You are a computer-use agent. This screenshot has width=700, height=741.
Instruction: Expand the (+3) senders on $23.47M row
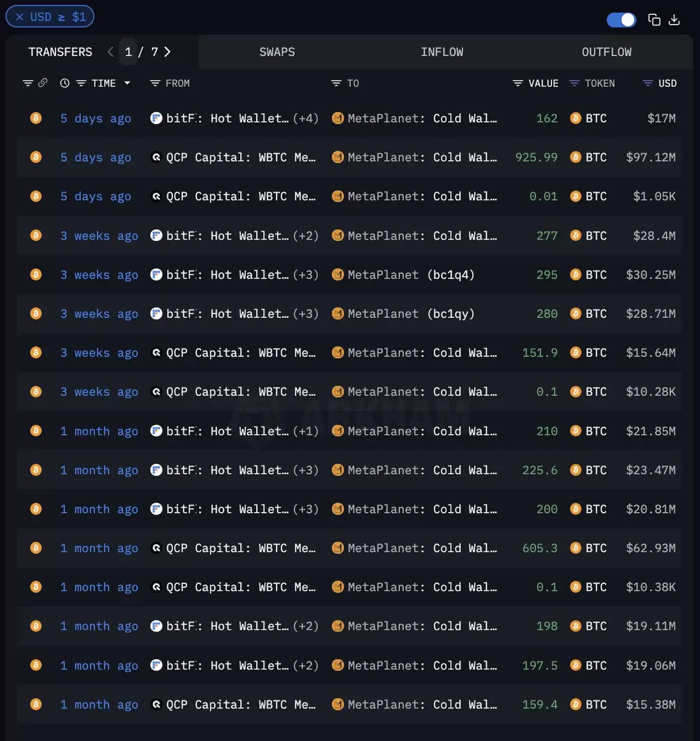tap(306, 470)
